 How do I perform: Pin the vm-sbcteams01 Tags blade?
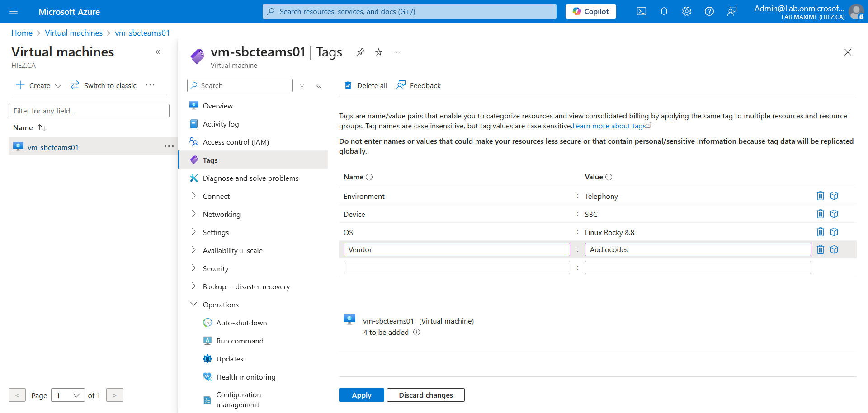[x=360, y=52]
